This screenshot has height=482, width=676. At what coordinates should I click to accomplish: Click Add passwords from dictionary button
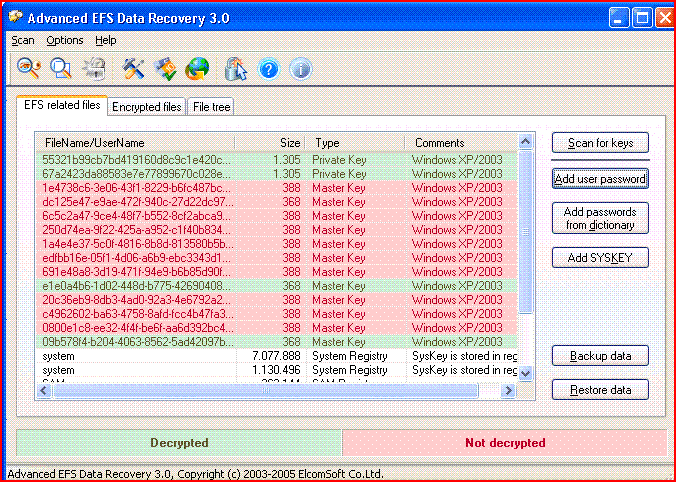pos(600,218)
